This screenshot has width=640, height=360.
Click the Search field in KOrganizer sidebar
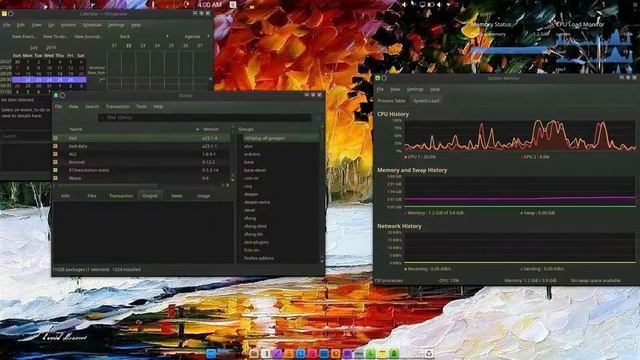[25, 136]
